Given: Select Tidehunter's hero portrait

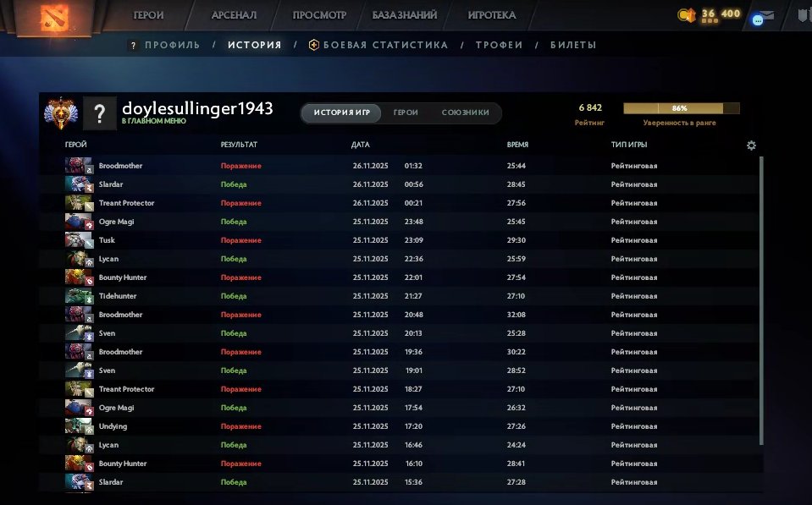Looking at the screenshot, I should point(78,295).
